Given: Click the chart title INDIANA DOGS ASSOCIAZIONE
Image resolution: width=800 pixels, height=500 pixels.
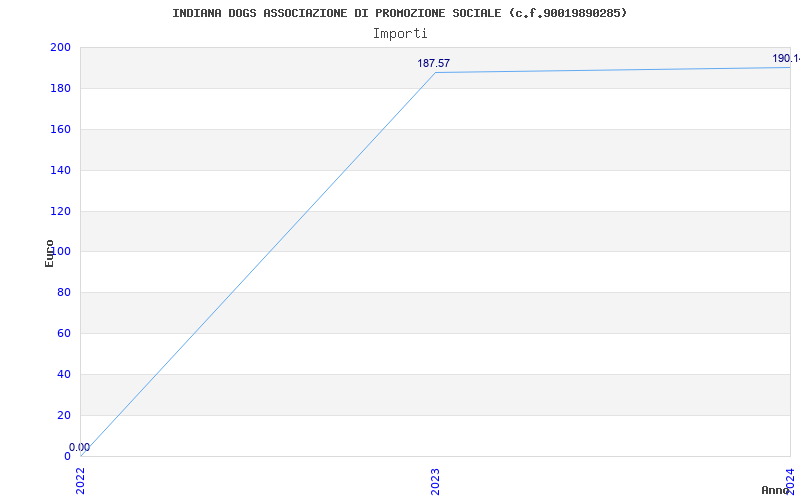Looking at the screenshot, I should (400, 13).
